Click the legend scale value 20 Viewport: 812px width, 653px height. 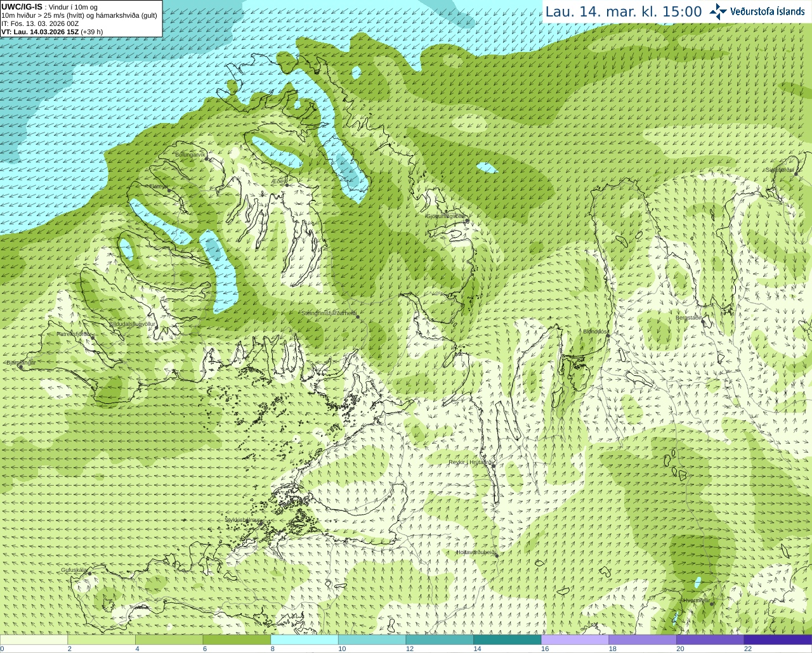[680, 649]
